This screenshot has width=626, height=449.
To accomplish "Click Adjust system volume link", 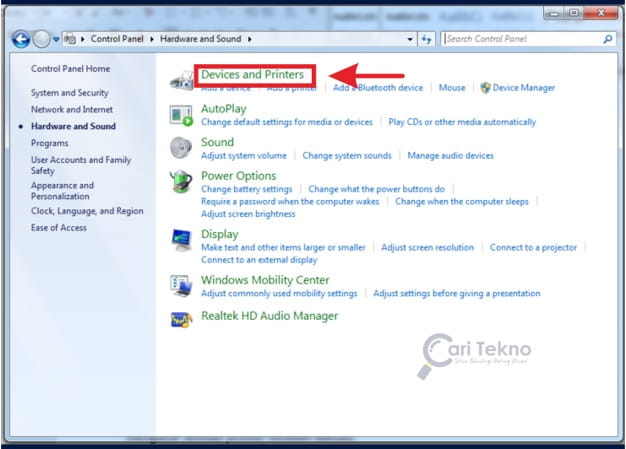I will click(x=244, y=156).
